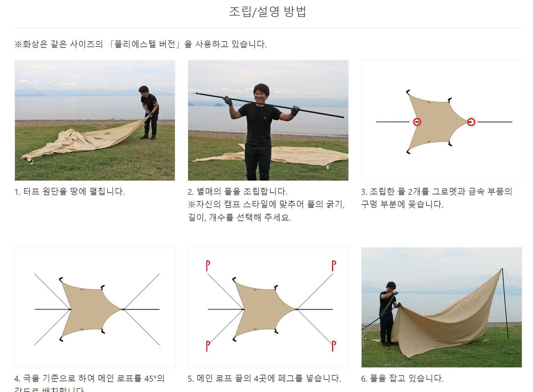Click caption 2. 별매의 폴을 조립합니다
The image size is (533, 392).
237,191
